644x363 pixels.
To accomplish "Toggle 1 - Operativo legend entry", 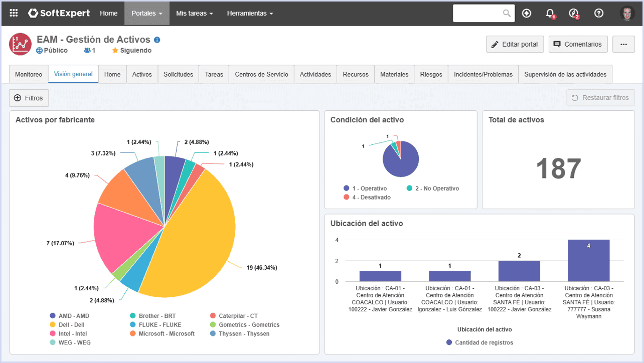I will (x=365, y=189).
